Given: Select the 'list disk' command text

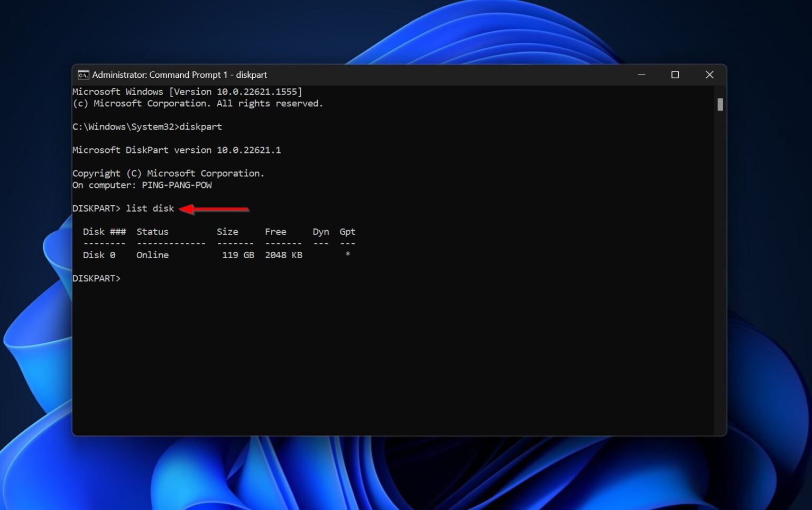Looking at the screenshot, I should (x=150, y=208).
